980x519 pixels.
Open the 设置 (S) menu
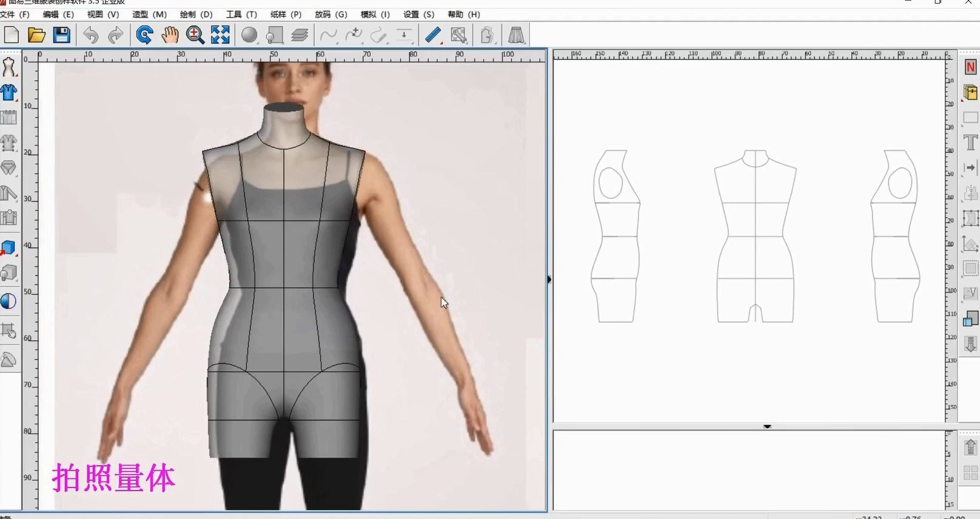pyautogui.click(x=419, y=14)
